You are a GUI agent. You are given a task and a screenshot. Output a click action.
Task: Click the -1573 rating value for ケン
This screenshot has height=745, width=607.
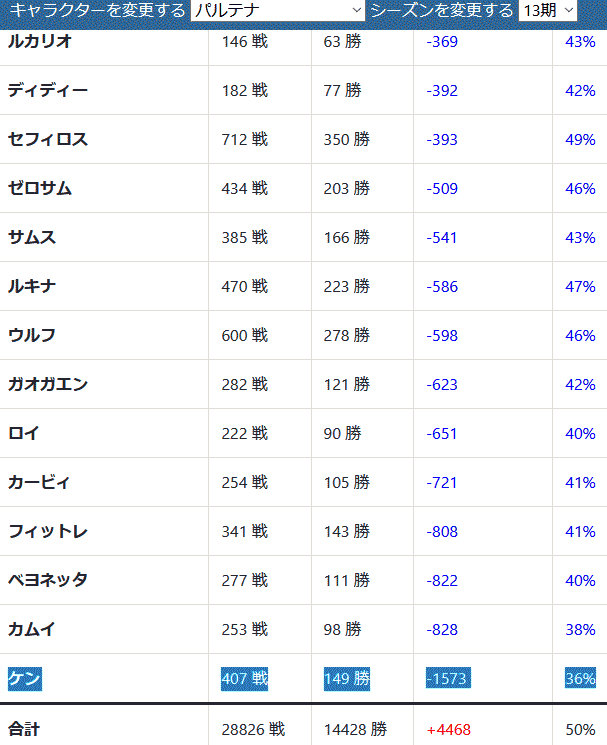pos(448,678)
